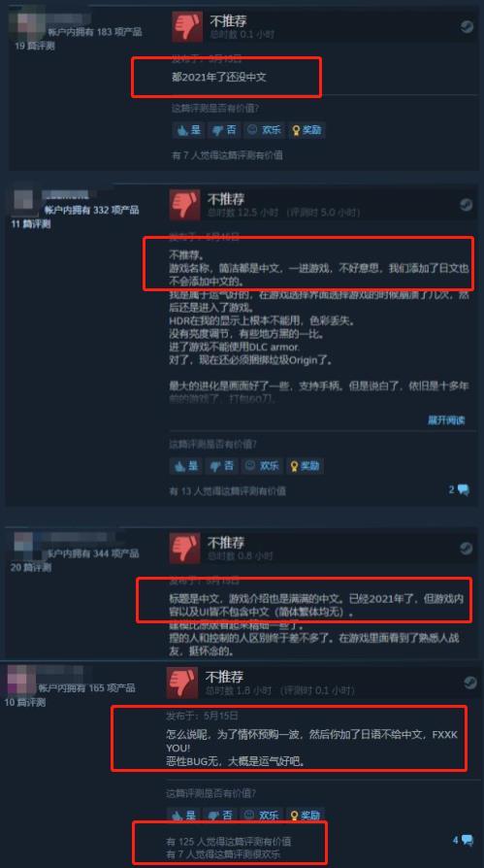Click the Steam logo on the second review

click(x=466, y=204)
